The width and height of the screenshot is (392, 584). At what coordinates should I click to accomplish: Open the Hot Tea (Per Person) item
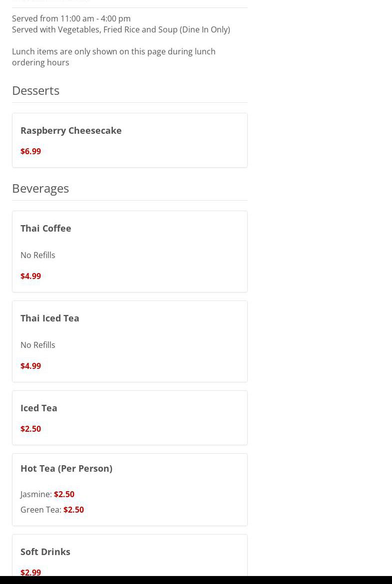click(66, 468)
